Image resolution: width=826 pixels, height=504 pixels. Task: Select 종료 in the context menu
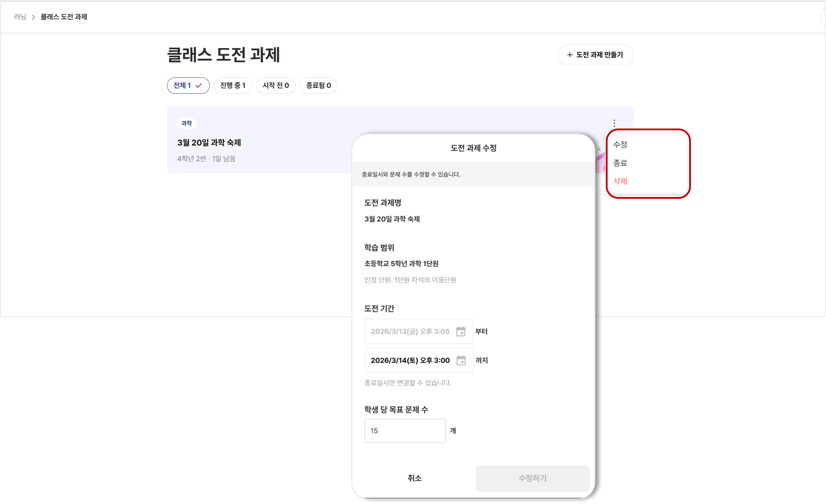click(620, 163)
